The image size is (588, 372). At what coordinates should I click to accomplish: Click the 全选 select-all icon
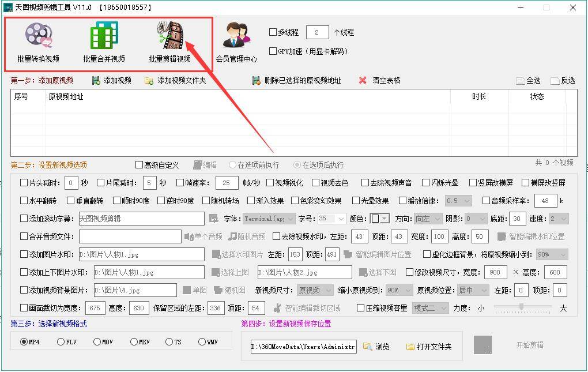[520, 81]
